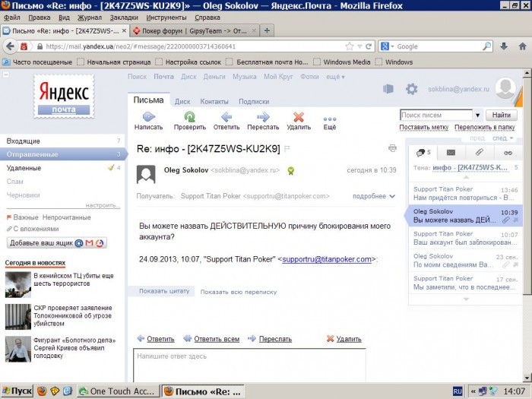Click the bookmark star in address bar
This screenshot has height=399, width=532.
click(x=349, y=46)
